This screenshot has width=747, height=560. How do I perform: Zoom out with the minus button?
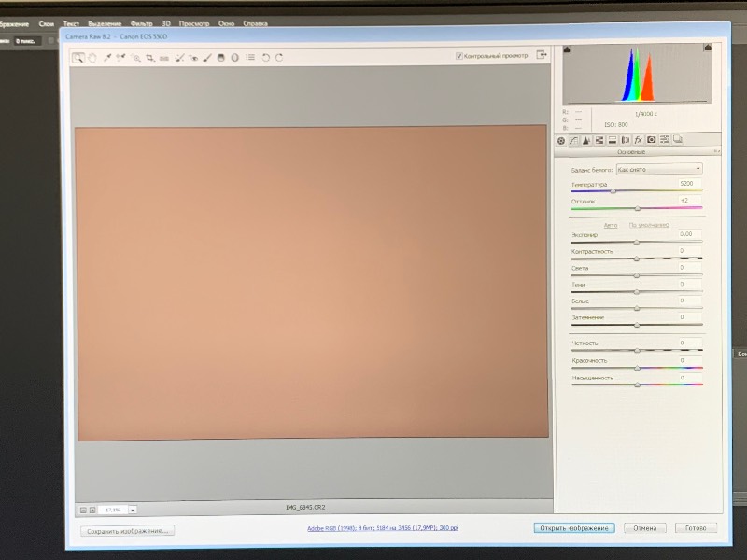pyautogui.click(x=83, y=510)
